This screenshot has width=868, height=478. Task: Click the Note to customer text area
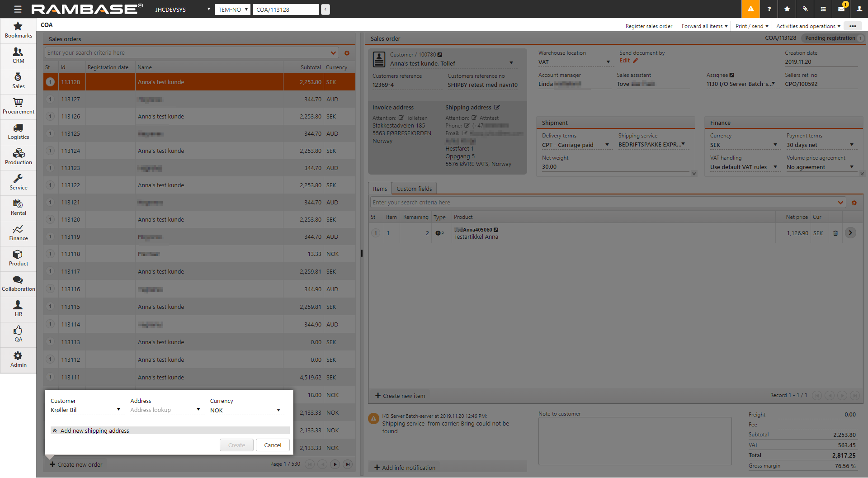(635, 441)
